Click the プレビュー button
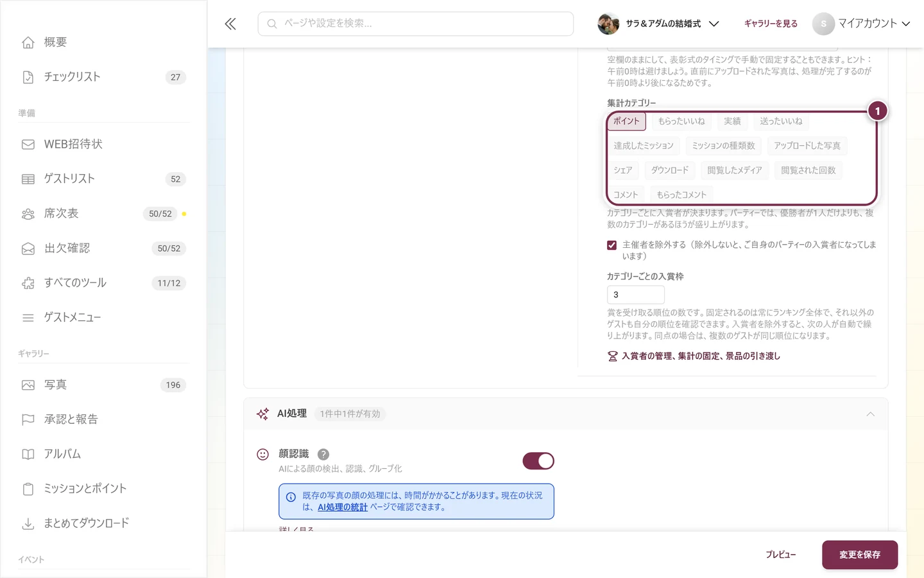The width and height of the screenshot is (924, 578). pyautogui.click(x=781, y=555)
